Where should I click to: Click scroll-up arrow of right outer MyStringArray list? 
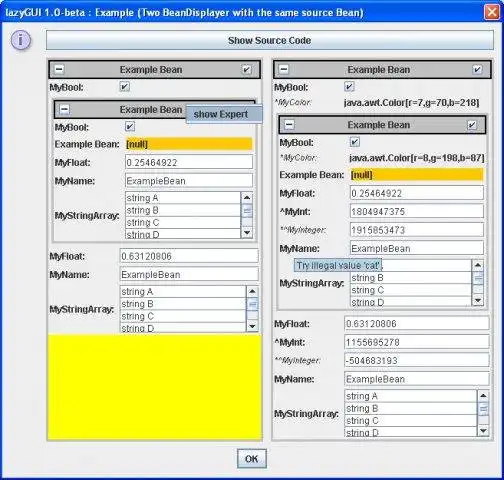tap(483, 396)
